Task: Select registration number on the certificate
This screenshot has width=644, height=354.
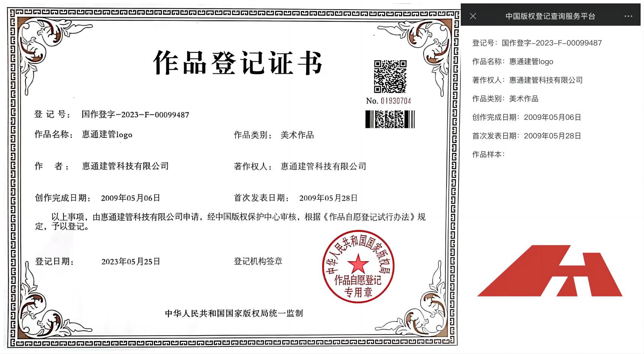Action: click(135, 115)
